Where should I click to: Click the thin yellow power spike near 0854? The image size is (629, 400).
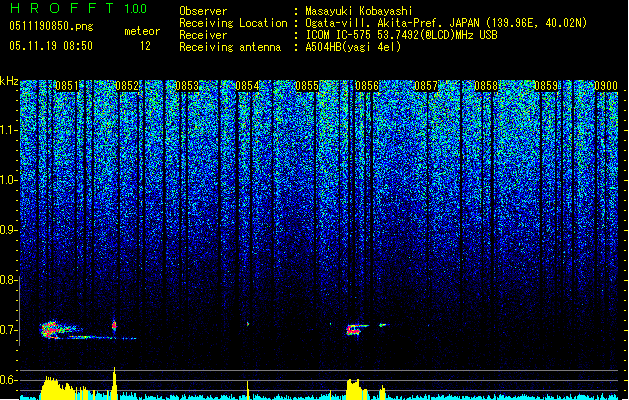pos(248,390)
